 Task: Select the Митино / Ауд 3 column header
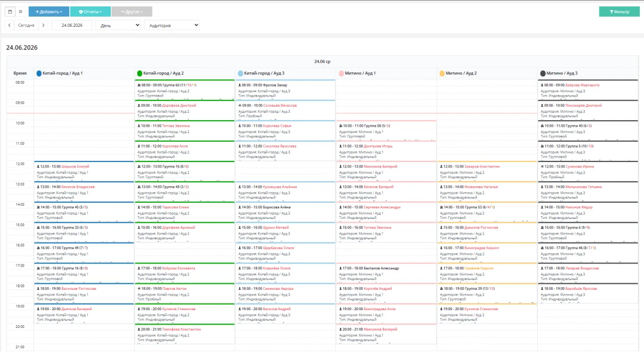(x=588, y=73)
